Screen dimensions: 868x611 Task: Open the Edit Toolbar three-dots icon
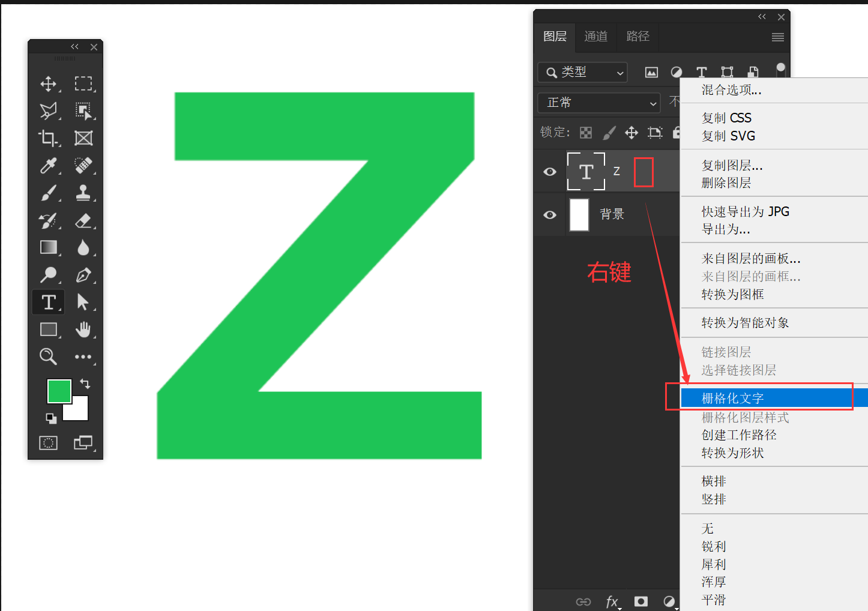83,357
